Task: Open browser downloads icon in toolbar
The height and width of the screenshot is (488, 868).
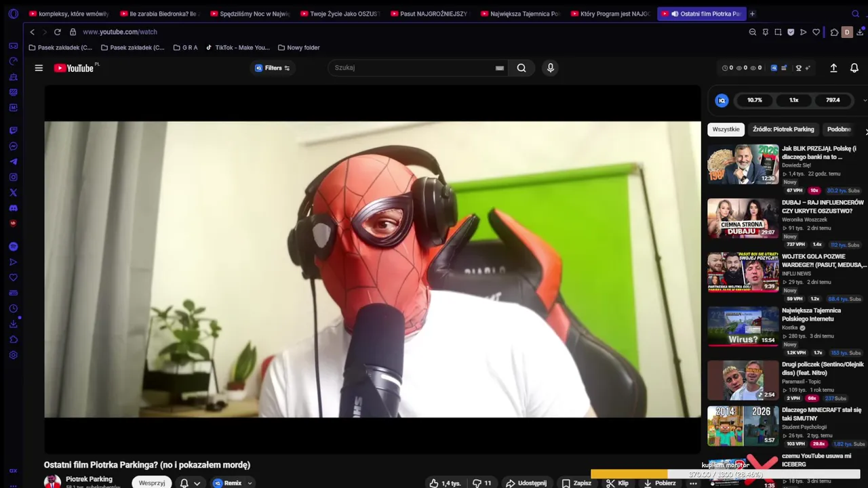Action: (860, 32)
